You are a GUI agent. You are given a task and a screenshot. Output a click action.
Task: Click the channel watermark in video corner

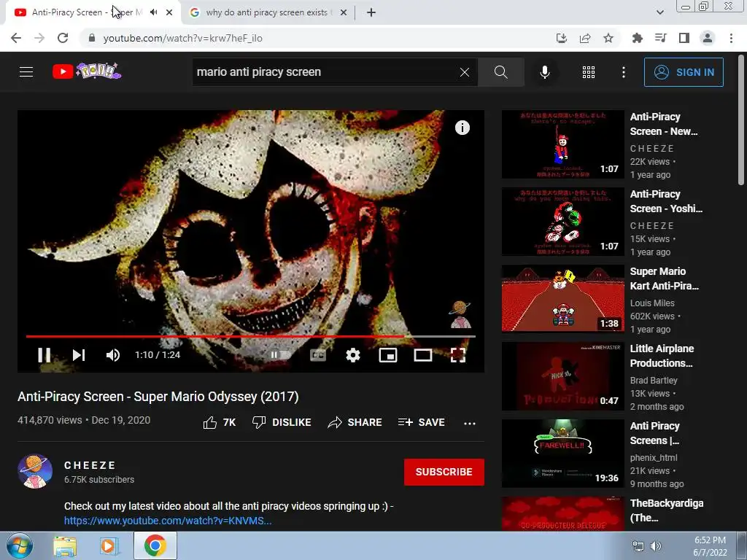pyautogui.click(x=460, y=315)
